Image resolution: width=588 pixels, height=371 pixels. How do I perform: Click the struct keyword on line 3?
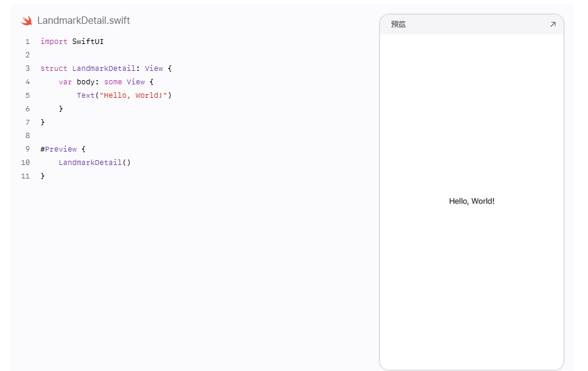54,68
